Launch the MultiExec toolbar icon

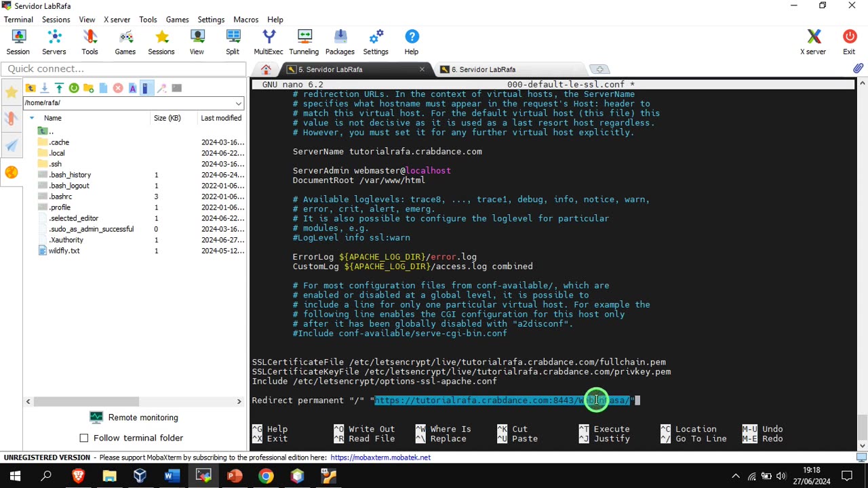(x=269, y=42)
